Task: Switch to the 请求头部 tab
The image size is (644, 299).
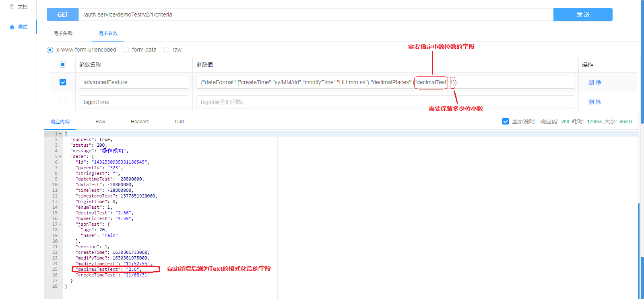Action: 63,33
